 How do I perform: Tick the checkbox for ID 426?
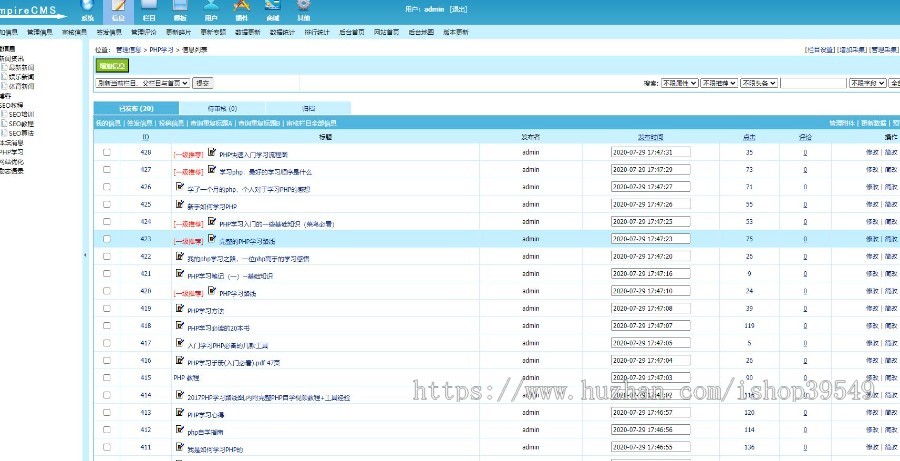tap(107, 187)
